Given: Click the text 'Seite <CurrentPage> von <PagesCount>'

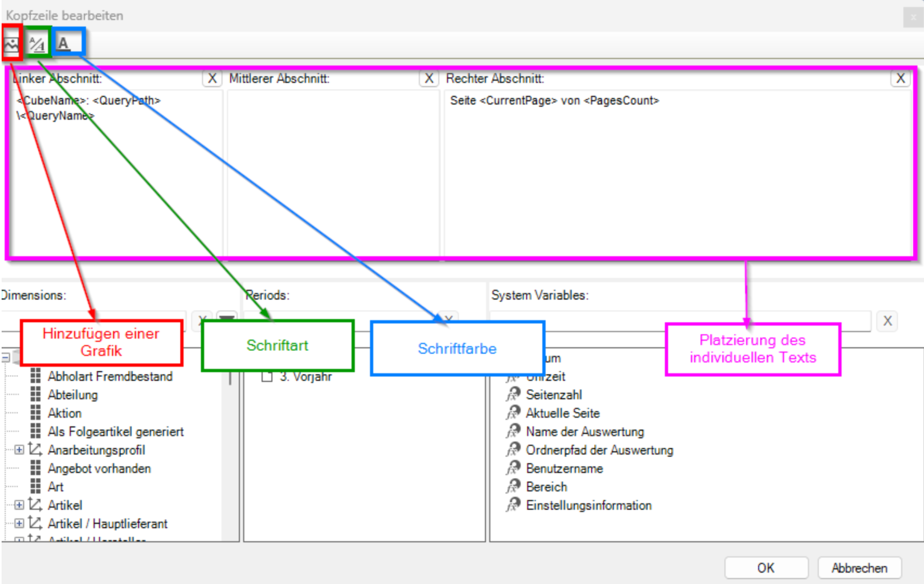Looking at the screenshot, I should click(x=554, y=101).
